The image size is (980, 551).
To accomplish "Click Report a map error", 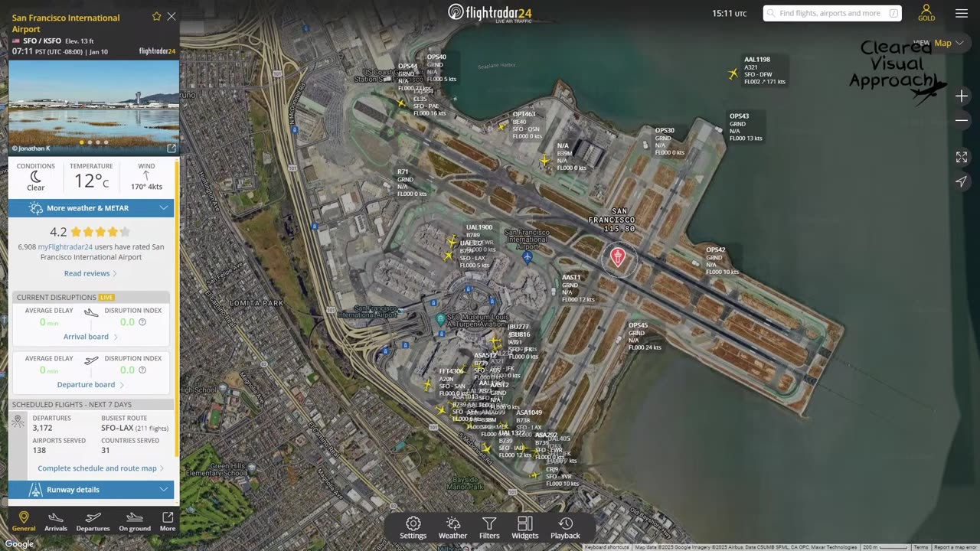I will click(x=955, y=547).
